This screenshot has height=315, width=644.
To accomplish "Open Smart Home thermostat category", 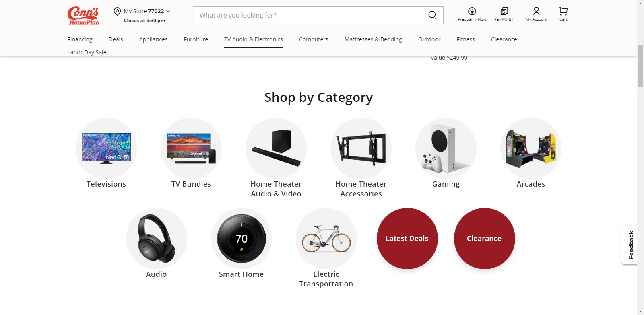I will point(242,239).
